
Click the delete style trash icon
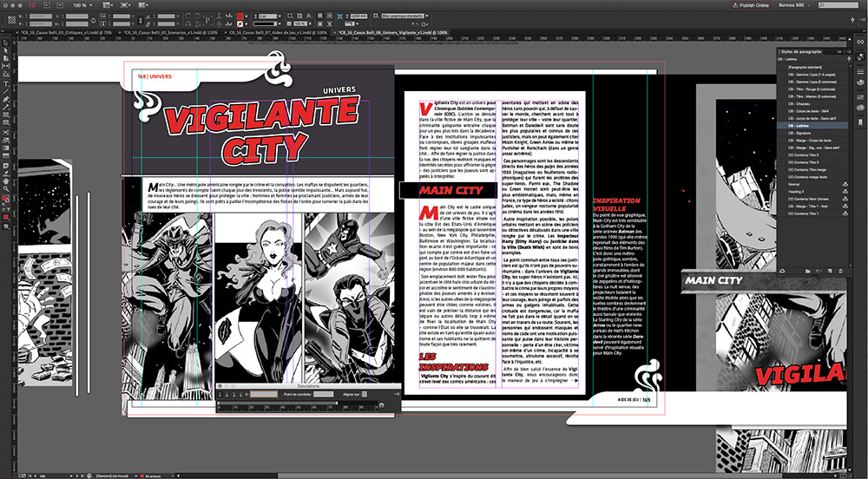click(841, 271)
